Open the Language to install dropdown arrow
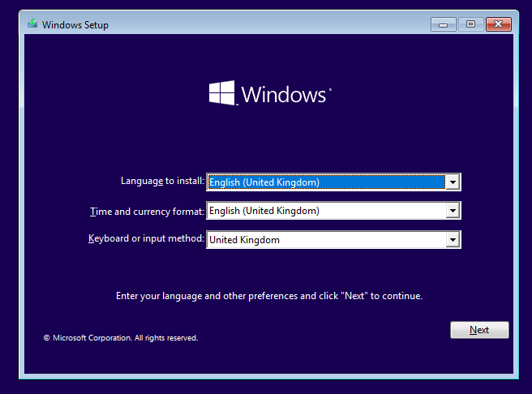 tap(453, 182)
